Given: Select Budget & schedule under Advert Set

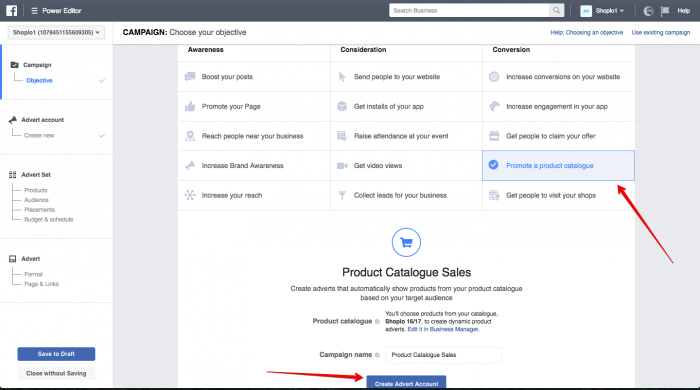Looking at the screenshot, I should click(x=49, y=220).
